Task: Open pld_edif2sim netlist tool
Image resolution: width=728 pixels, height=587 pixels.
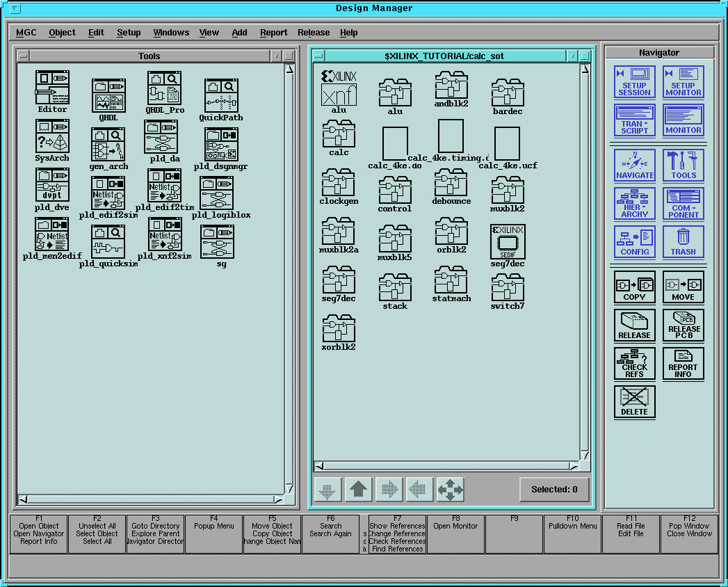Action: [x=108, y=193]
